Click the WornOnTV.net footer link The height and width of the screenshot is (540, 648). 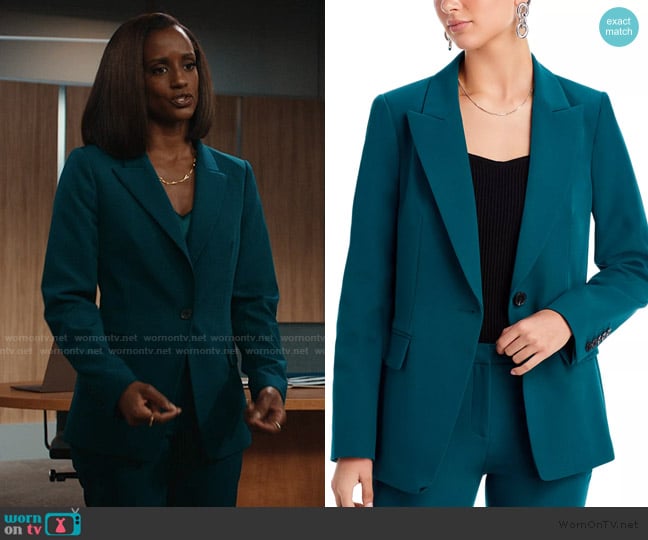[599, 524]
